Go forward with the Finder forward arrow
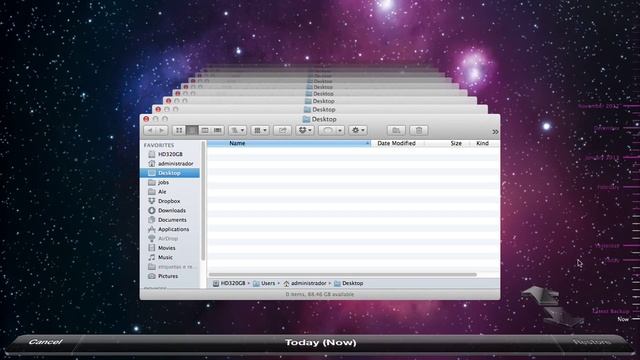Image resolution: width=640 pixels, height=360 pixels. coord(162,130)
